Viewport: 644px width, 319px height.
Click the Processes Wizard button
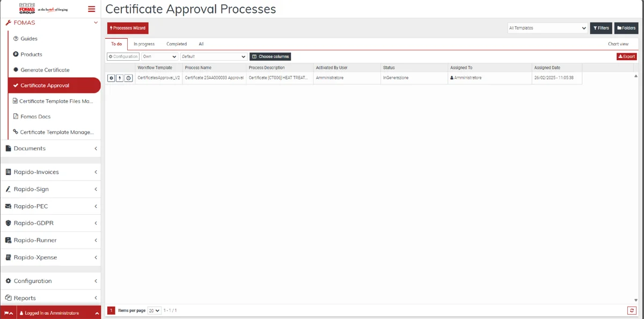pos(128,28)
